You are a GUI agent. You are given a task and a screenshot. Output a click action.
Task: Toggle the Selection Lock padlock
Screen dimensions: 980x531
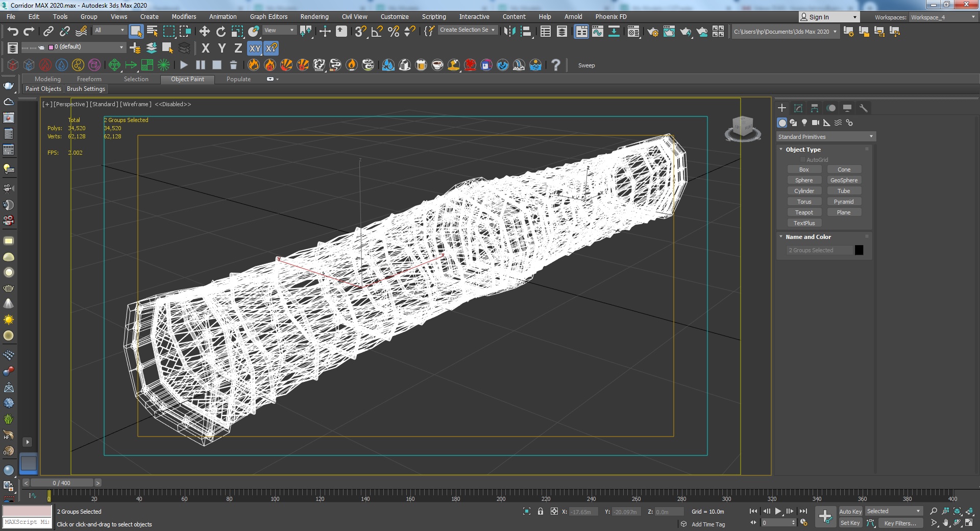(x=541, y=511)
